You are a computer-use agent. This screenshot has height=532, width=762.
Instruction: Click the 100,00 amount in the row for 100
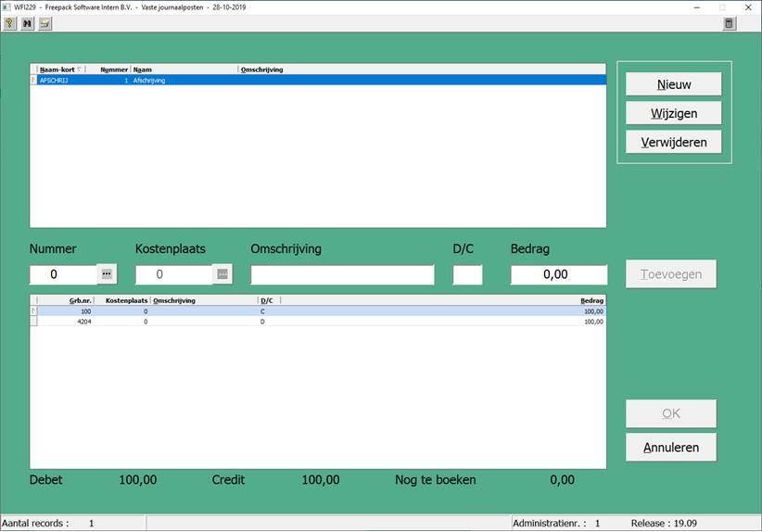click(593, 311)
